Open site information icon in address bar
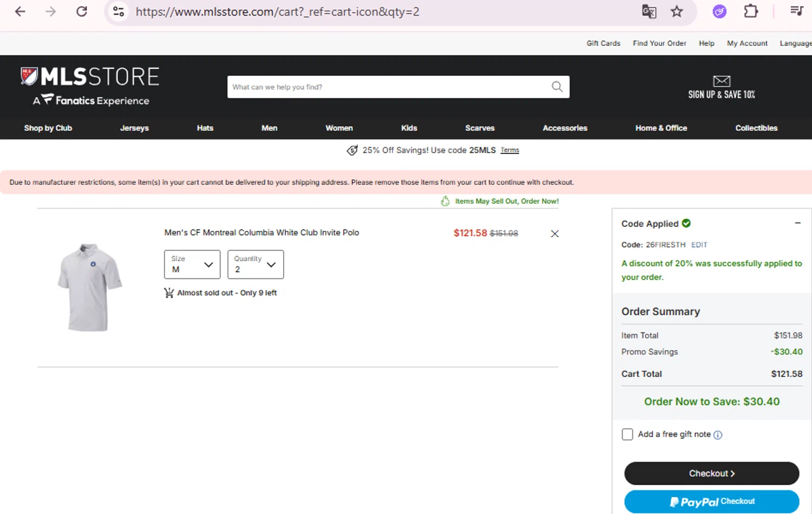The width and height of the screenshot is (812, 514). pos(119,11)
